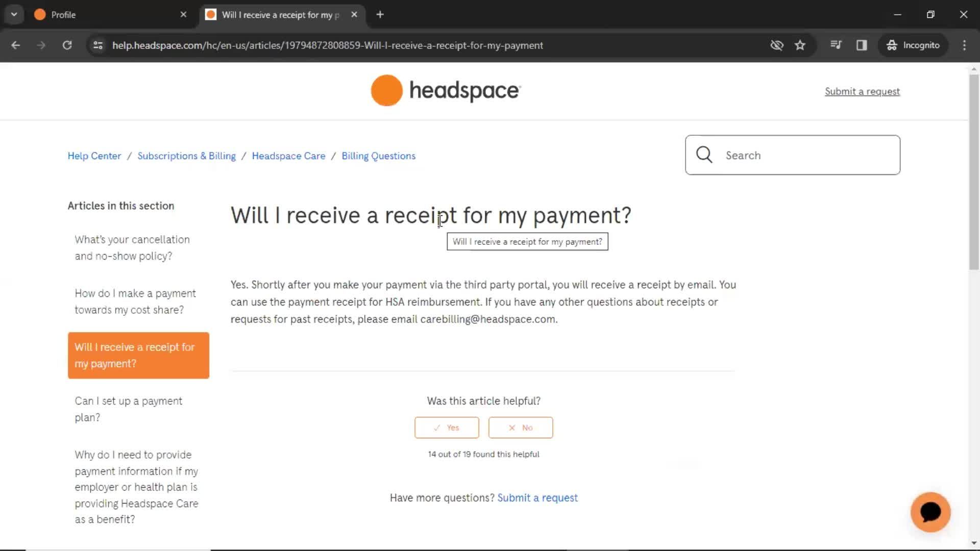Image resolution: width=980 pixels, height=551 pixels.
Task: Click the search magnifier icon
Action: [x=704, y=155]
